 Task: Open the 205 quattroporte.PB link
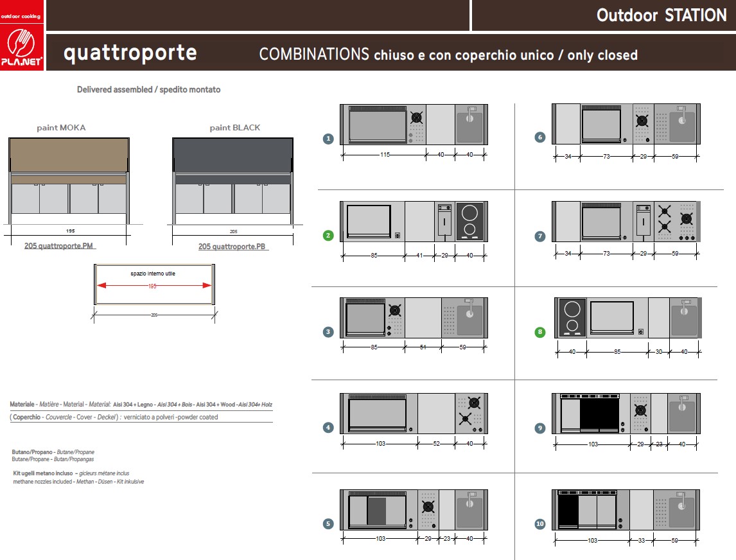[x=232, y=246]
